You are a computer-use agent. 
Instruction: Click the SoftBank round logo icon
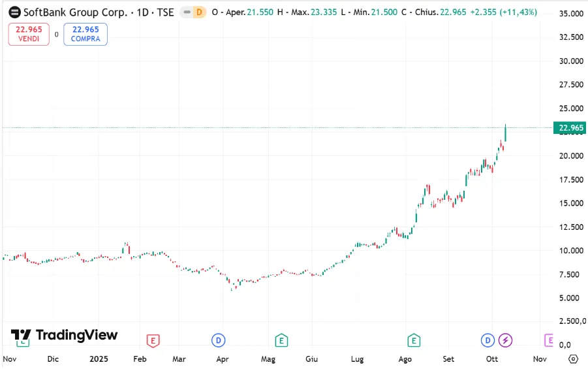coord(14,12)
